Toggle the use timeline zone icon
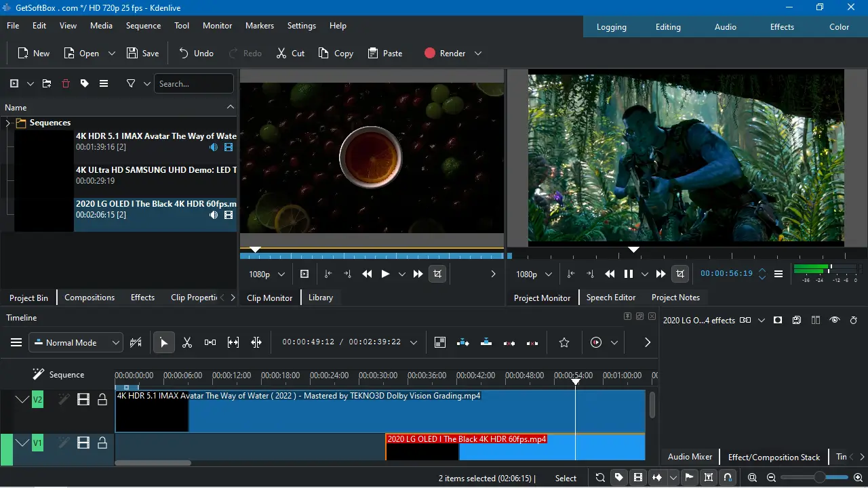Viewport: 868px width, 488px height. [x=136, y=342]
